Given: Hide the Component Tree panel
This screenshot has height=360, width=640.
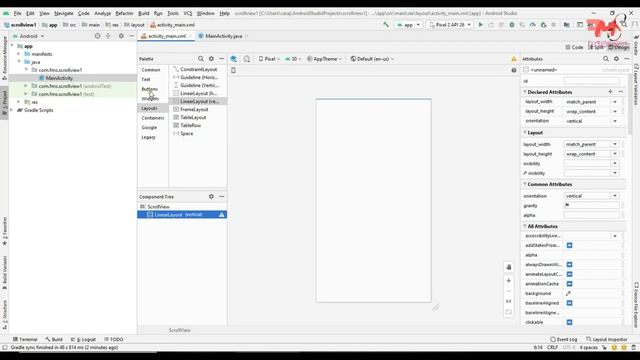Looking at the screenshot, I should (x=222, y=196).
